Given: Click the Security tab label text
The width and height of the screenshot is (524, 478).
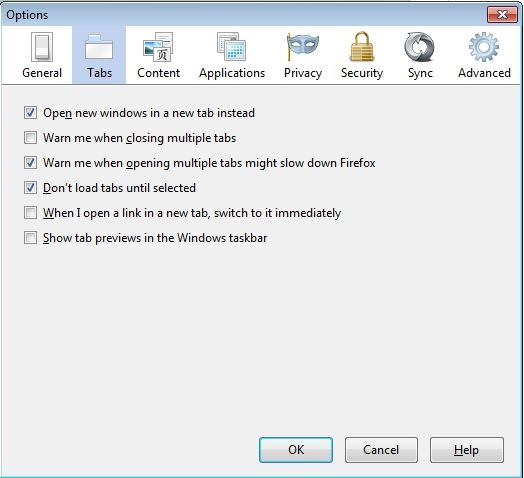Looking at the screenshot, I should [362, 73].
